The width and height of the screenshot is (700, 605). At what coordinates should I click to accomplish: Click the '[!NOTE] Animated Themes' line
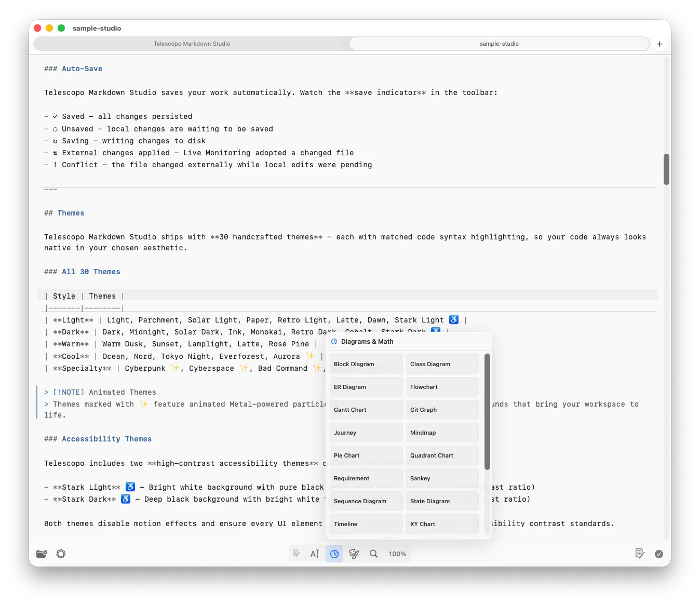pos(100,392)
